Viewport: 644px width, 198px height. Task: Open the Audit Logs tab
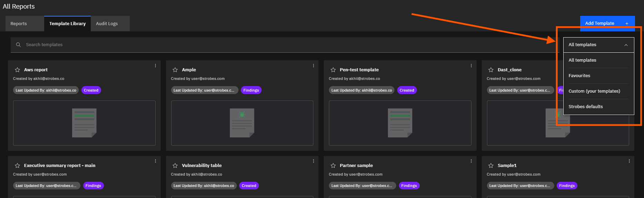coord(110,24)
